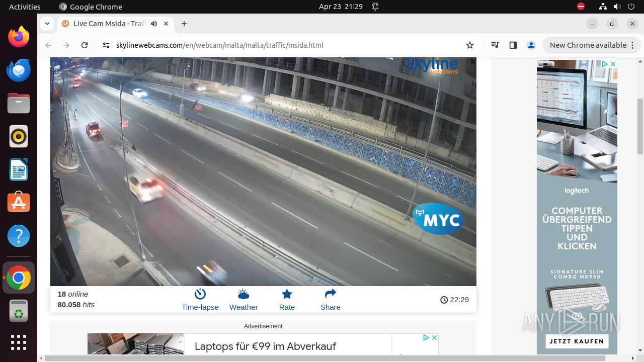Rate this webcam with the star icon

287,300
